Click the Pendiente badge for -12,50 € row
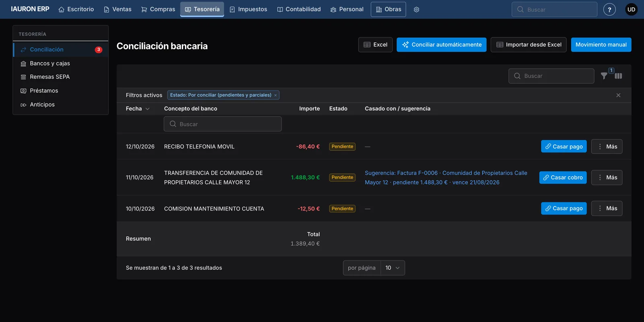The image size is (644, 322). pyautogui.click(x=342, y=208)
